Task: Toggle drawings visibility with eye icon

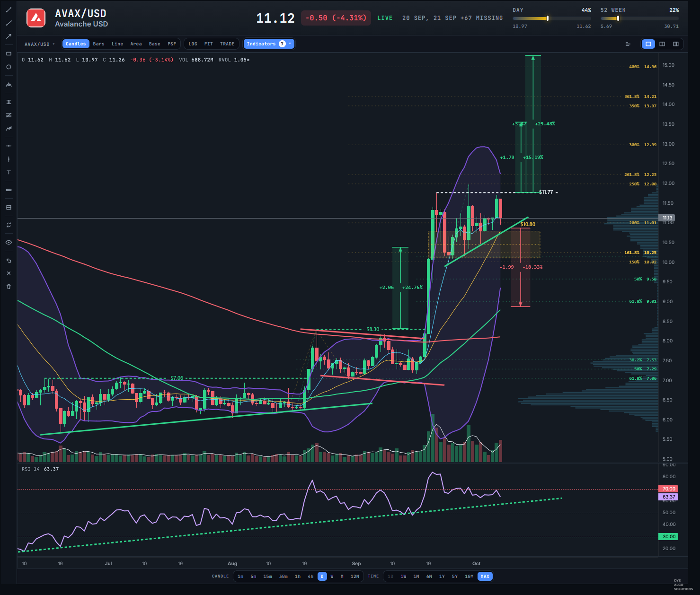Action: point(9,242)
